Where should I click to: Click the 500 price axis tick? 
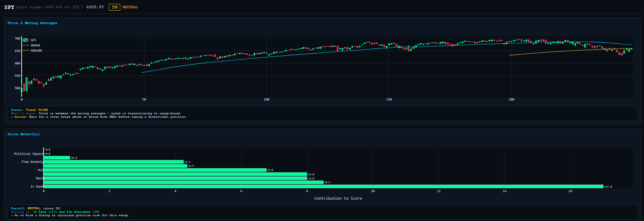pyautogui.click(x=17, y=88)
